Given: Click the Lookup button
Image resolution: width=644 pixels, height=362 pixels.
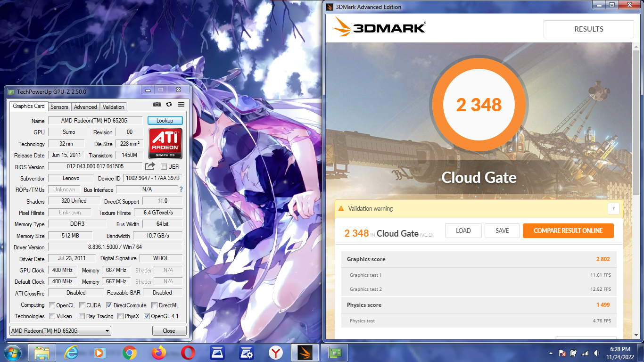Looking at the screenshot, I should point(165,121).
